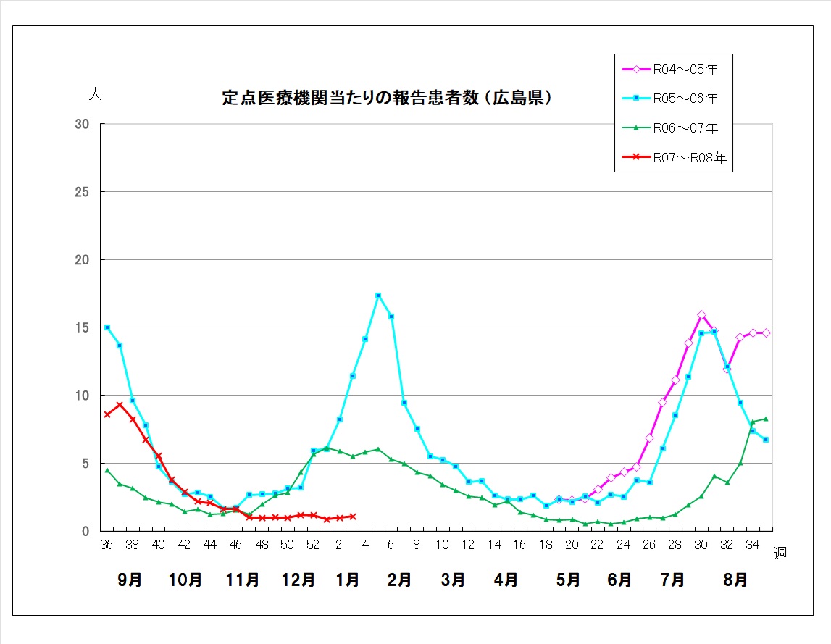Viewport: 831px width, 644px height.
Task: Click the 週 unit label at the x-axis end
Action: click(780, 554)
